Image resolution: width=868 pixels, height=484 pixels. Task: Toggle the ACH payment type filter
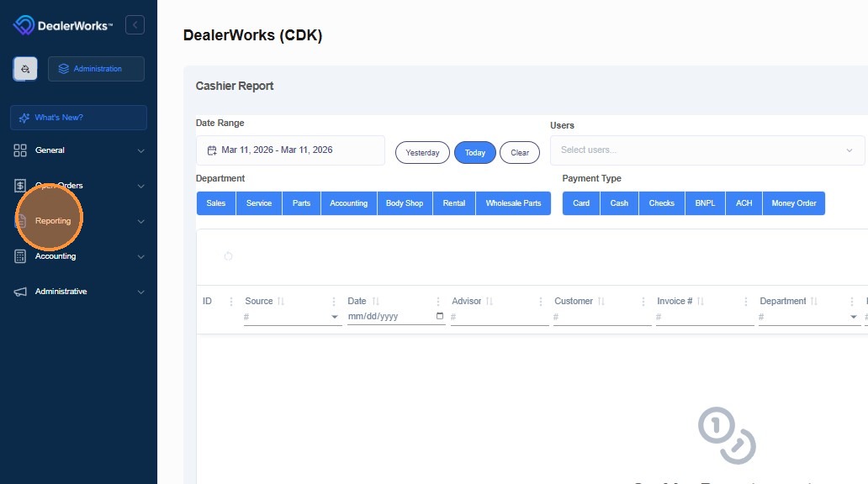coord(744,203)
